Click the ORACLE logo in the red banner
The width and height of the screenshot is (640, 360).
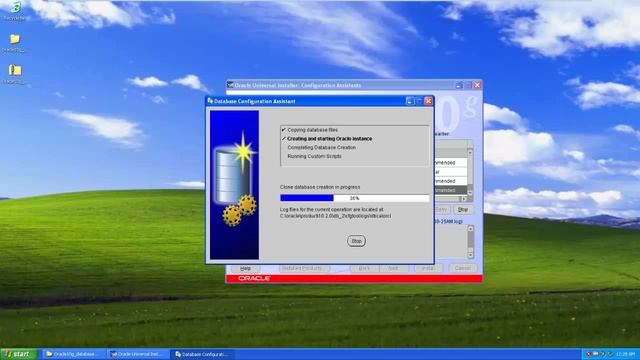pyautogui.click(x=254, y=278)
